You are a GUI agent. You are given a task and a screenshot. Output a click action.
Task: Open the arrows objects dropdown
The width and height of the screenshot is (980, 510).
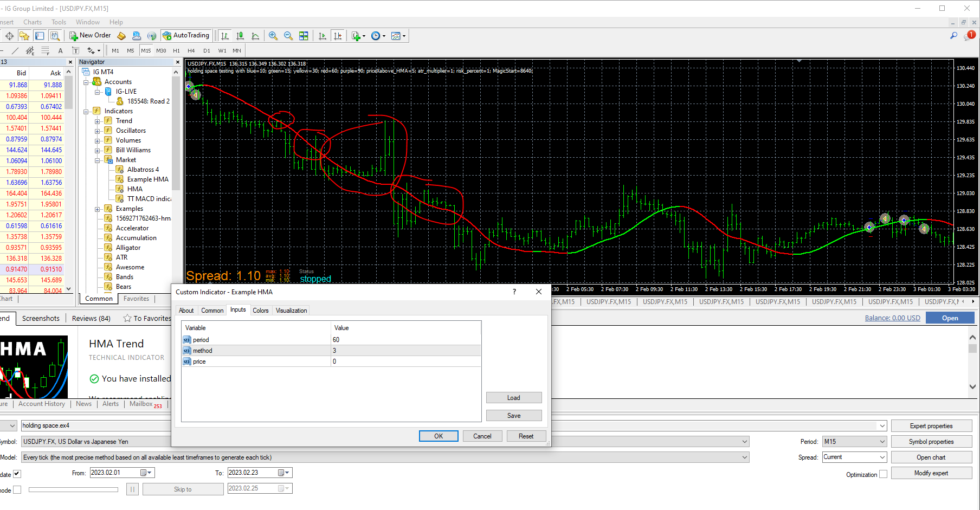[x=94, y=50]
